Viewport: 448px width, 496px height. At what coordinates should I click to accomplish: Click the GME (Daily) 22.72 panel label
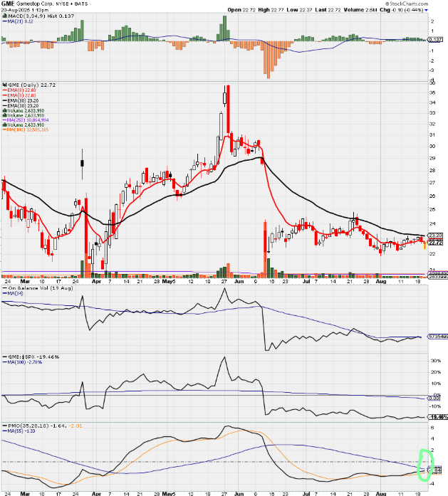pyautogui.click(x=32, y=85)
